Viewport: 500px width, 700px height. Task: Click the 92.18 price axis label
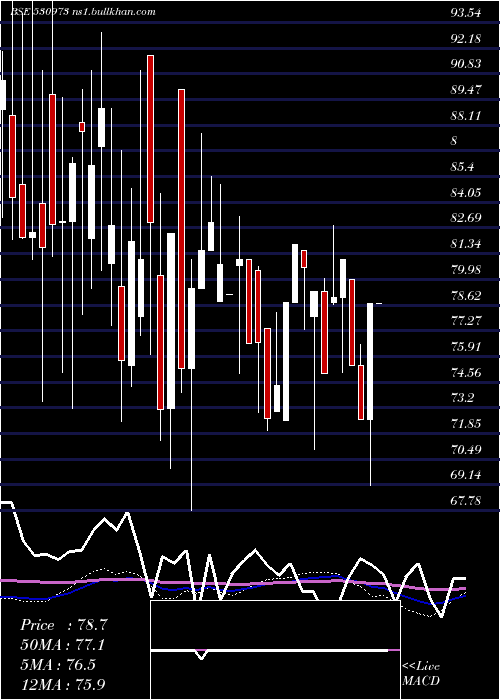click(466, 38)
